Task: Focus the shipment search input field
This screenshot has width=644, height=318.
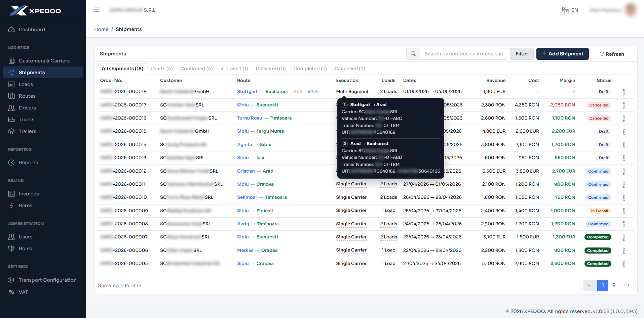Action: (463, 54)
